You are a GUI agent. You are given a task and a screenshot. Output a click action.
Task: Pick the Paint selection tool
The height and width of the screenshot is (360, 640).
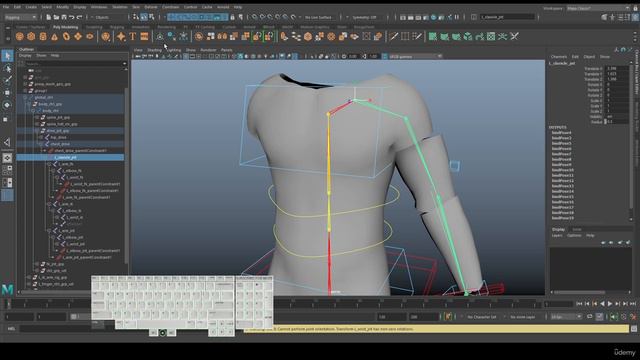(x=7, y=80)
